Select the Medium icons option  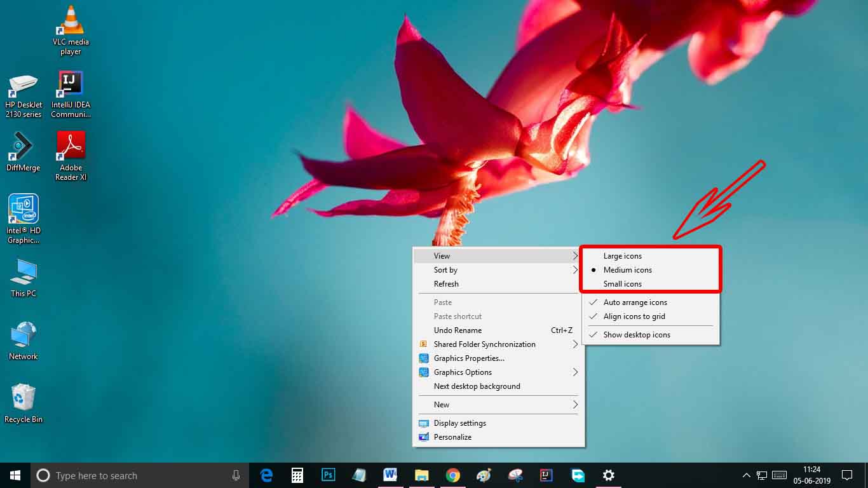(x=627, y=269)
